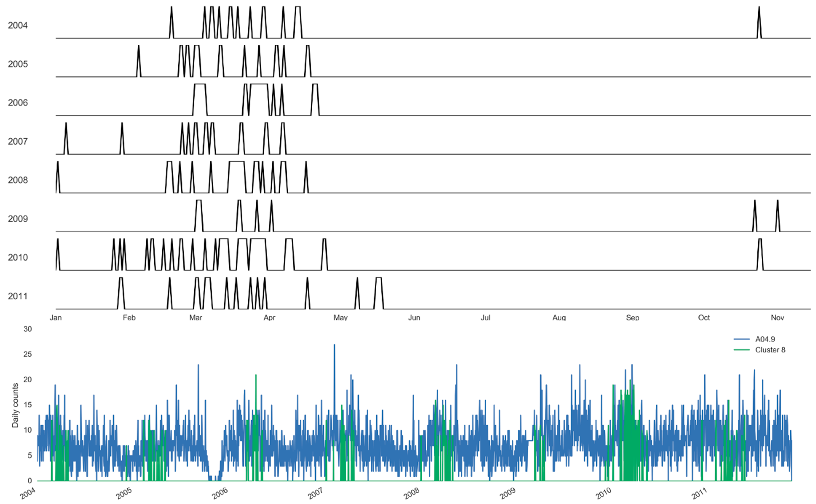816x504 pixels.
Task: Click the Mar month axis label
Action: 196,318
